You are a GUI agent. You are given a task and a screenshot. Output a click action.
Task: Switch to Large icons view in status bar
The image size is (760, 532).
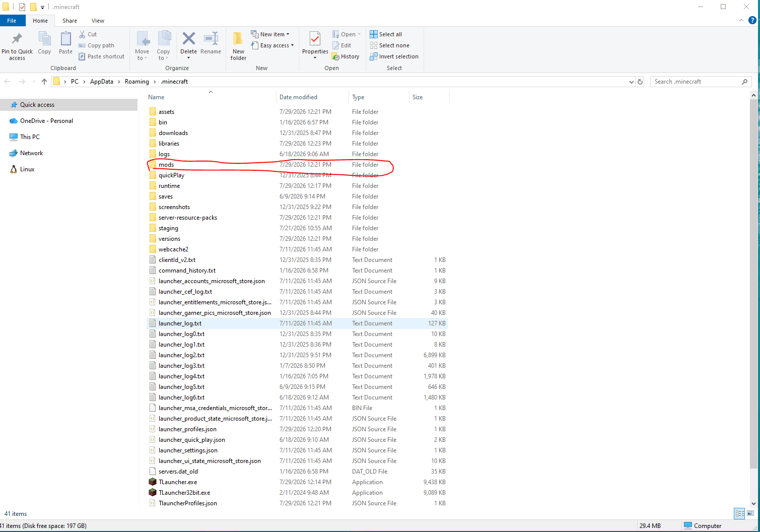(x=750, y=513)
